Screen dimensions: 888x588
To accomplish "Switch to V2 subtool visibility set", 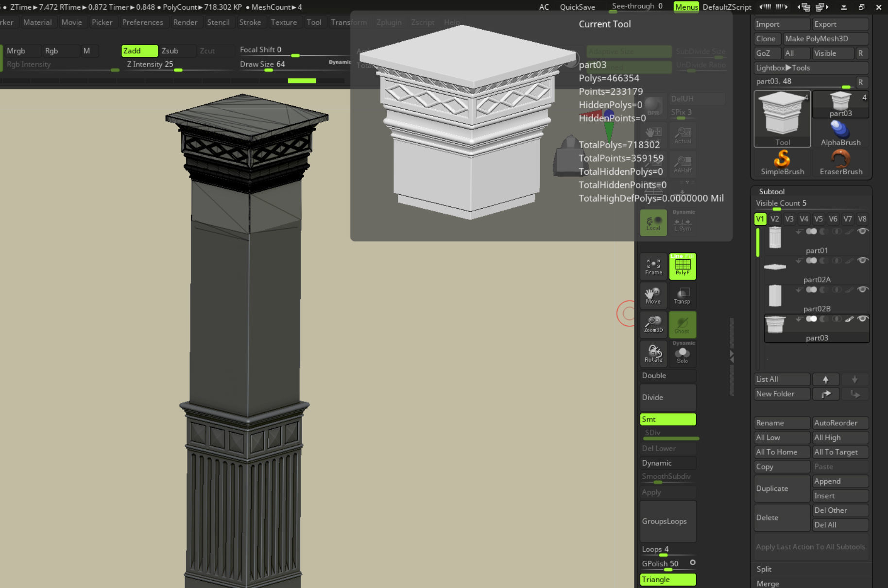I will pyautogui.click(x=775, y=219).
